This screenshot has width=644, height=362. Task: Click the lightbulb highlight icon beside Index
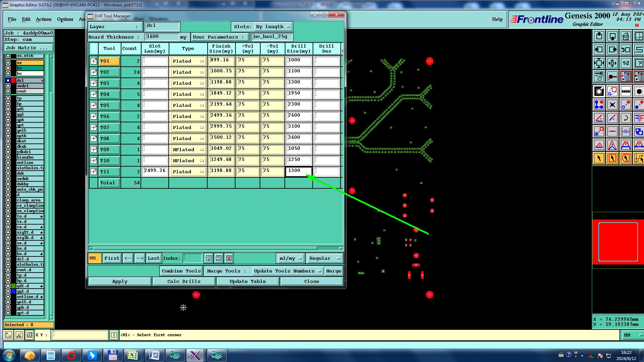tap(209, 258)
